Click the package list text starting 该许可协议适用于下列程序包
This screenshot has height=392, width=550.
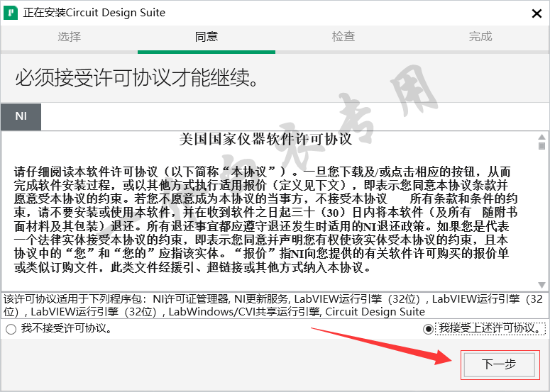pos(273,305)
